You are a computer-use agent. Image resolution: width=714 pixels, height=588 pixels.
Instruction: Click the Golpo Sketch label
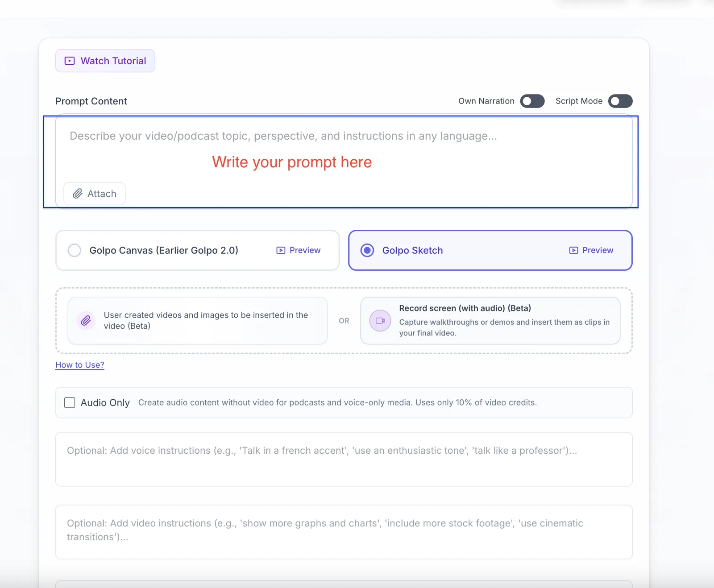pyautogui.click(x=412, y=250)
